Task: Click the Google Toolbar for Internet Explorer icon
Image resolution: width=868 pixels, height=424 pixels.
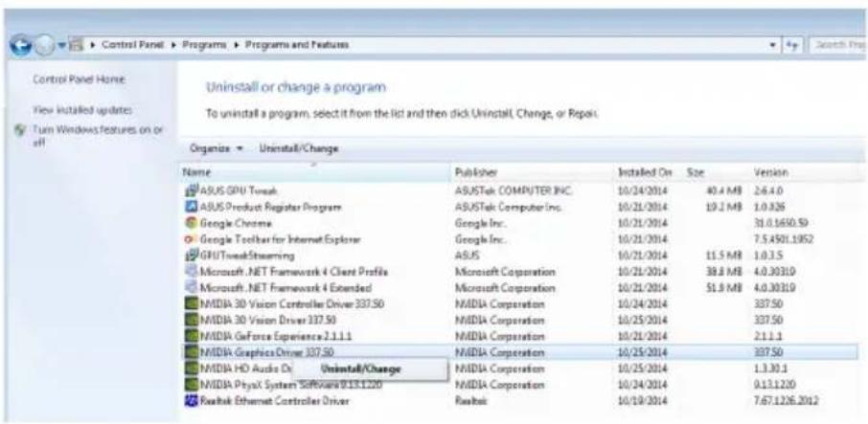Action: click(x=191, y=240)
